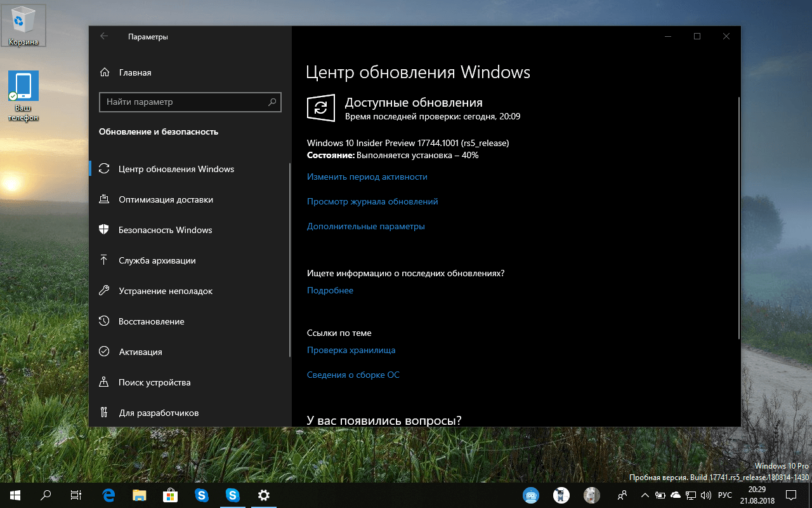812x508 pixels.
Task: Open Изменить период активности link
Action: pyautogui.click(x=367, y=177)
